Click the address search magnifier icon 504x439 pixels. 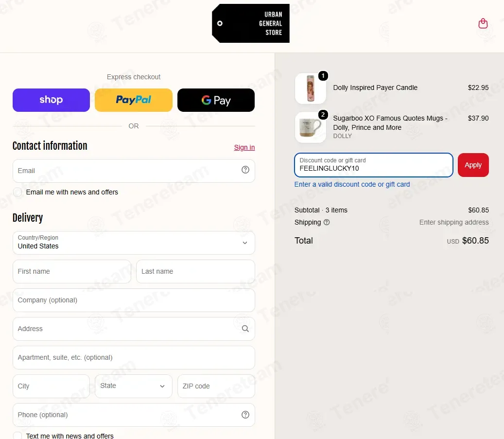pyautogui.click(x=245, y=329)
